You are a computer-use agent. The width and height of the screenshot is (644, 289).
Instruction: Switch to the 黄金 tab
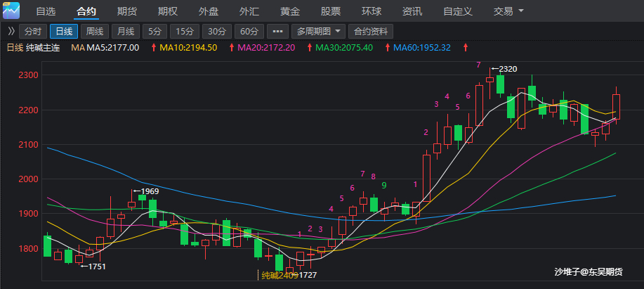[x=290, y=11]
